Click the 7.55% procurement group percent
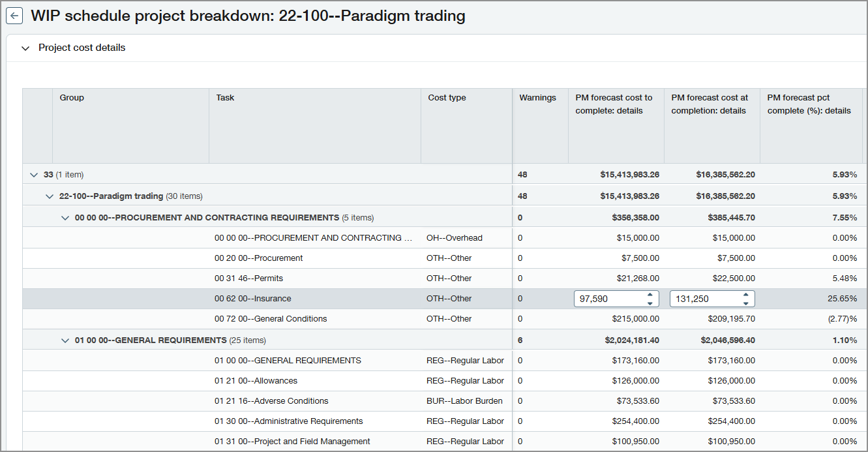 pos(845,218)
